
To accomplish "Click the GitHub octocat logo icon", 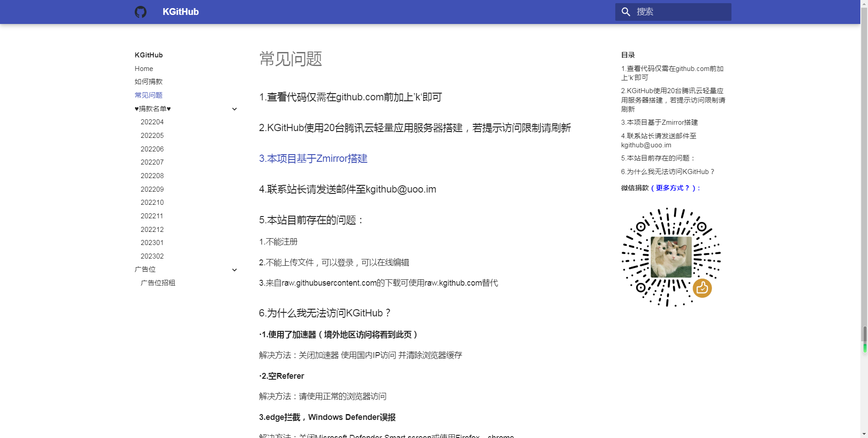I will click(141, 12).
